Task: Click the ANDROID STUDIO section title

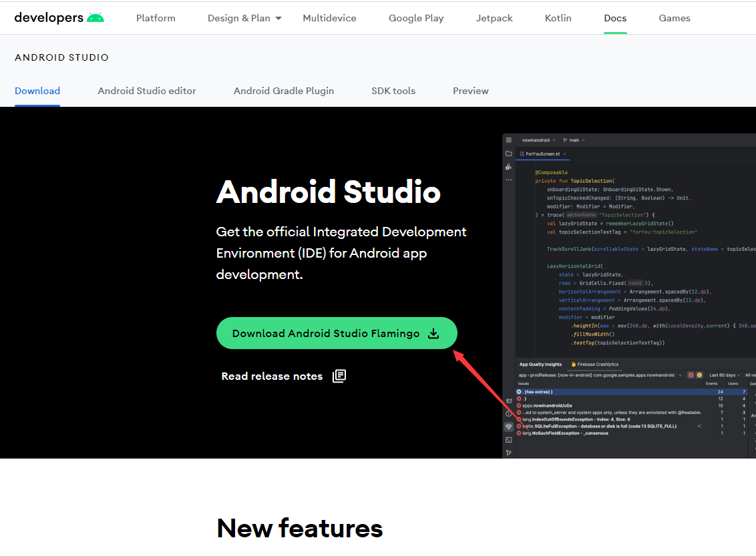Action: 61,57
